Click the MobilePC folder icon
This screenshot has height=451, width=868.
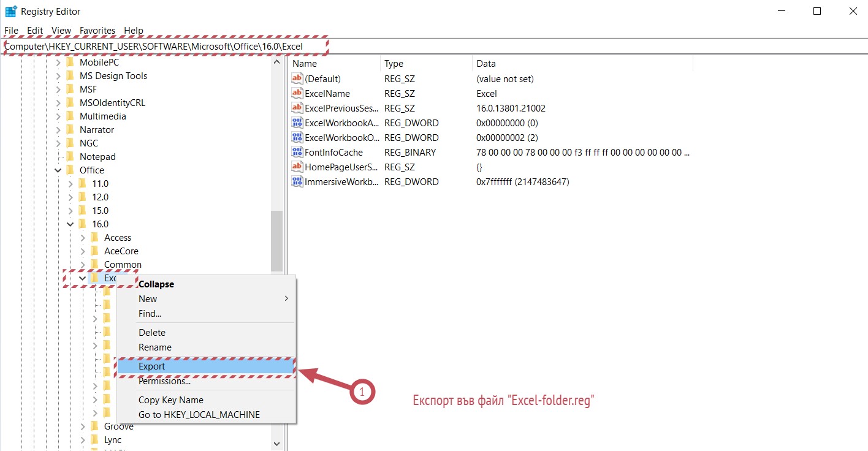(70, 62)
